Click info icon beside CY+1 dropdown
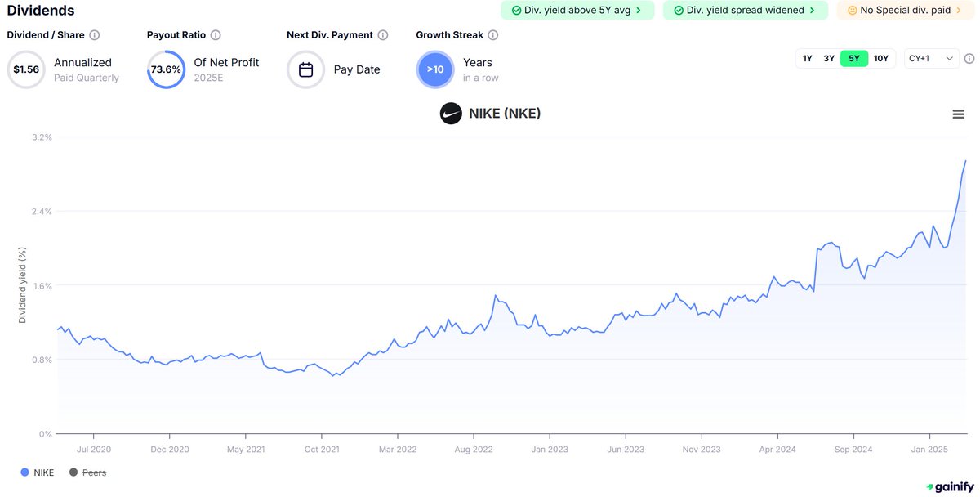Screen dimensions: 980x497 pos(969,59)
